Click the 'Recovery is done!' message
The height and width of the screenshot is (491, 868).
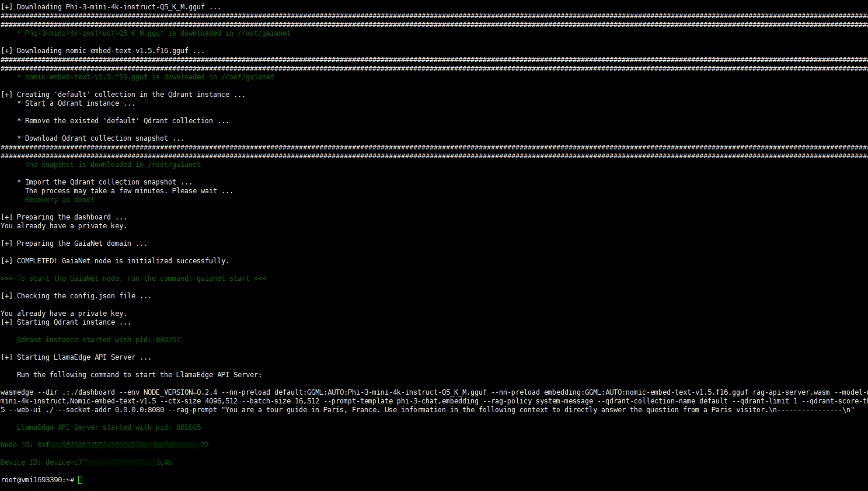pos(59,200)
